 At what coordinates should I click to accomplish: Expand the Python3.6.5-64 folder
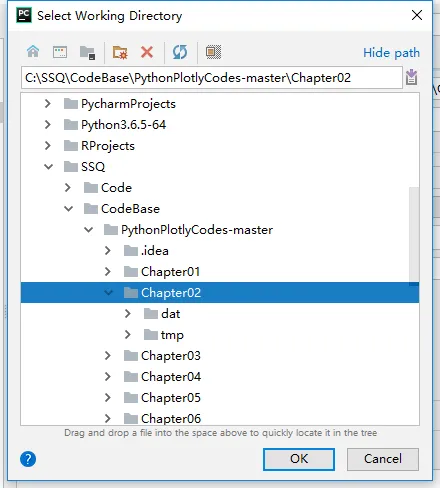point(48,125)
